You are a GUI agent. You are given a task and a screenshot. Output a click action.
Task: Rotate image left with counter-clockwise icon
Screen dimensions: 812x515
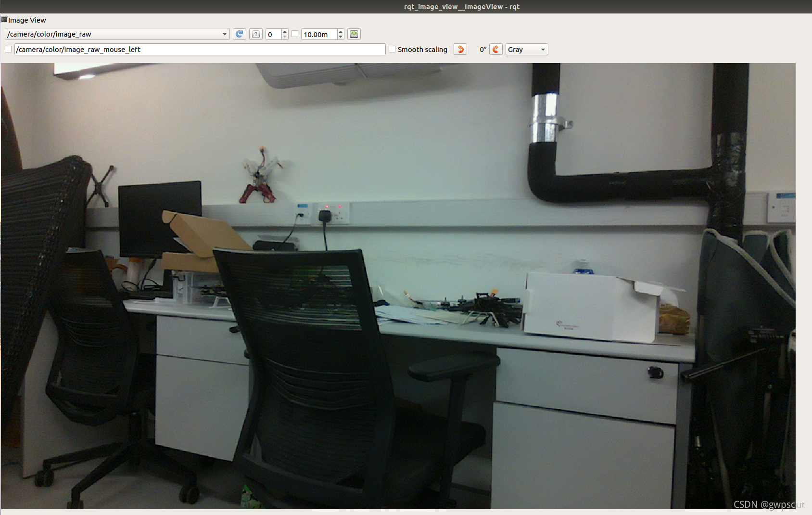460,49
